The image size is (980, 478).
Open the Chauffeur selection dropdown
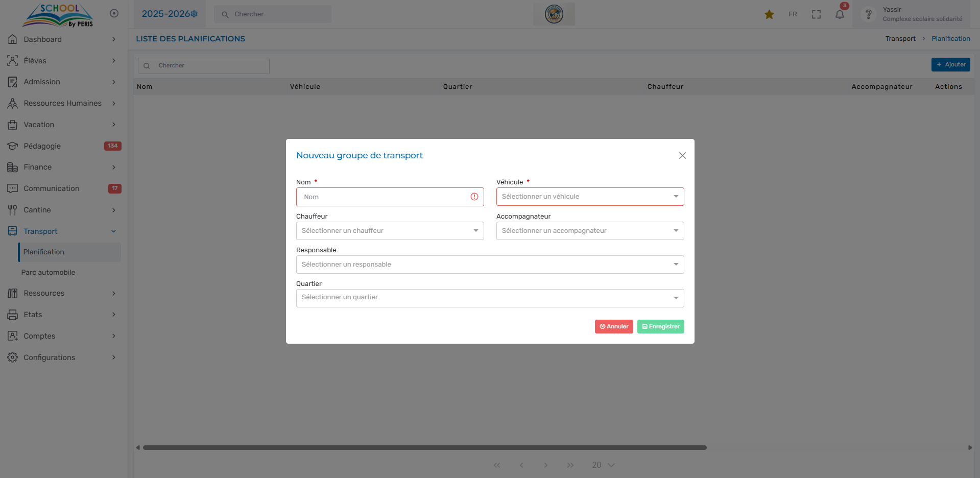(x=390, y=231)
